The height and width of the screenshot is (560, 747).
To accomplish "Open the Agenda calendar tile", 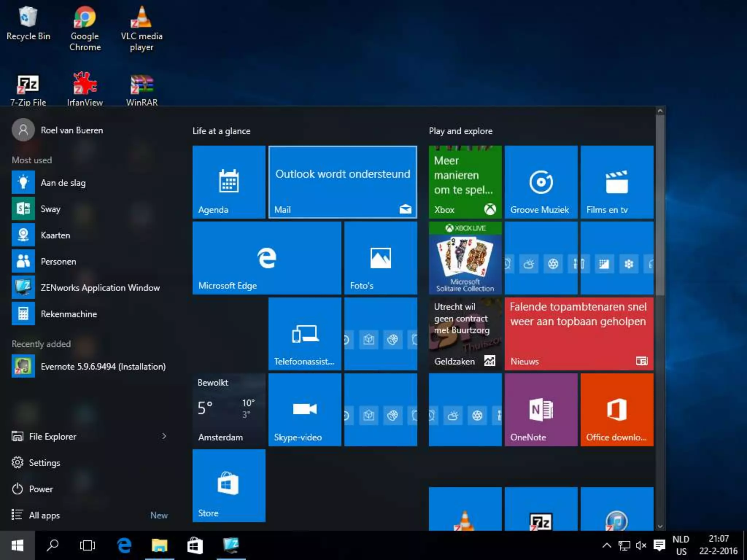I will tap(229, 182).
